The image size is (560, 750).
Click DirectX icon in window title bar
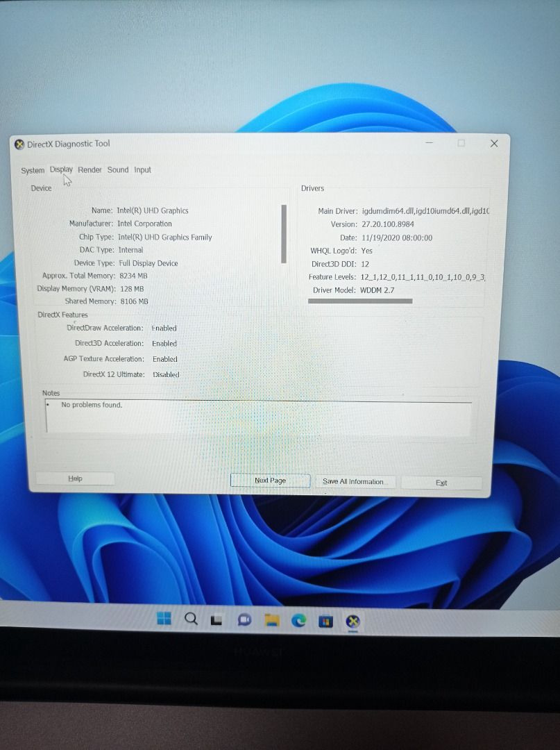19,144
